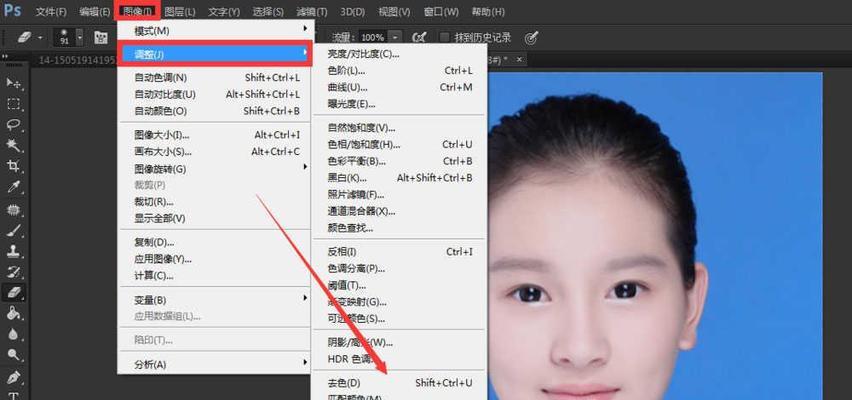Click the 流量 100% input field
Viewport: 852px width, 400px height.
373,38
